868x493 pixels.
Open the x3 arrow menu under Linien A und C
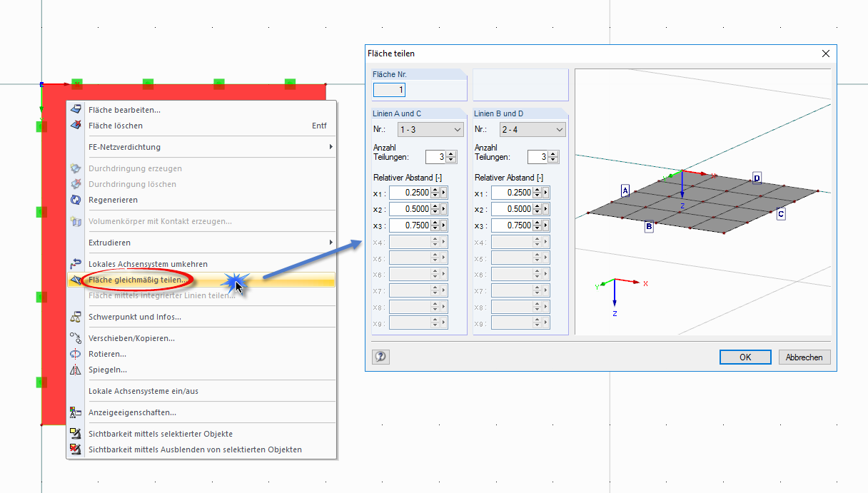click(444, 225)
